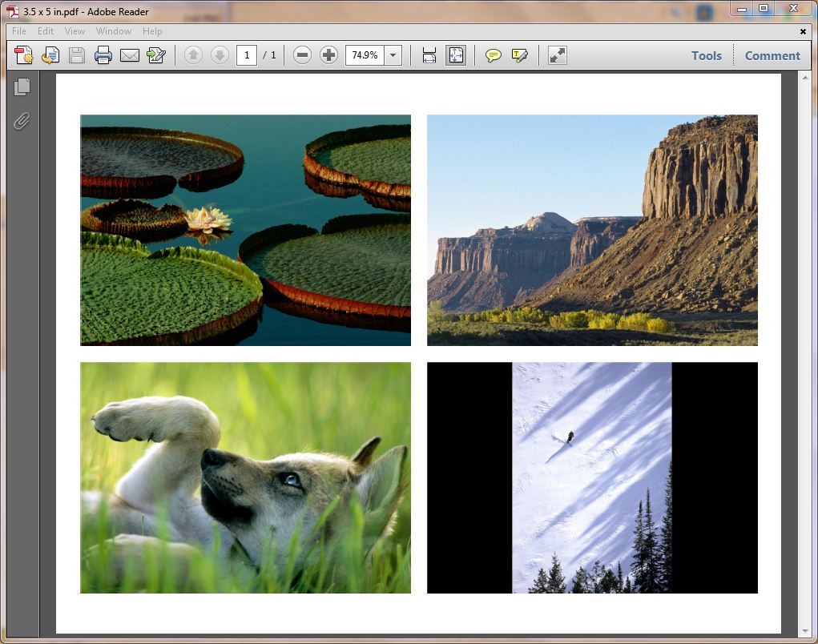The height and width of the screenshot is (644, 818).
Task: Print the document using the printer icon
Action: coord(103,54)
